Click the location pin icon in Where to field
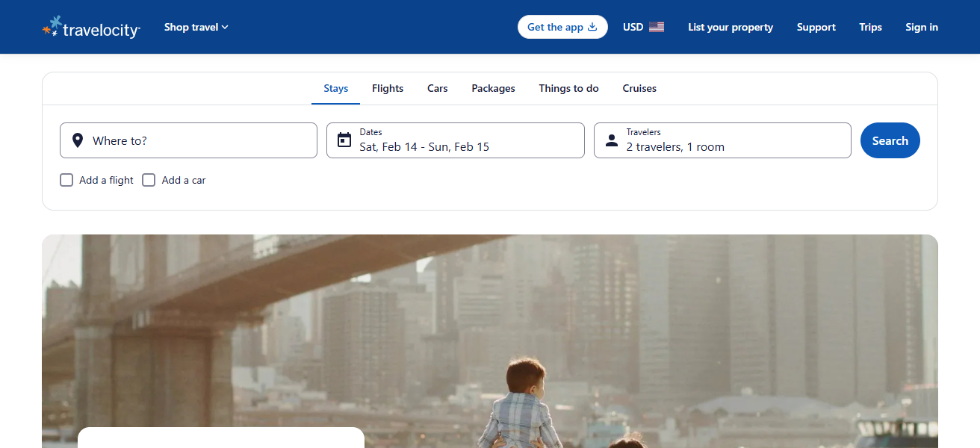The width and height of the screenshot is (980, 448). [78, 140]
